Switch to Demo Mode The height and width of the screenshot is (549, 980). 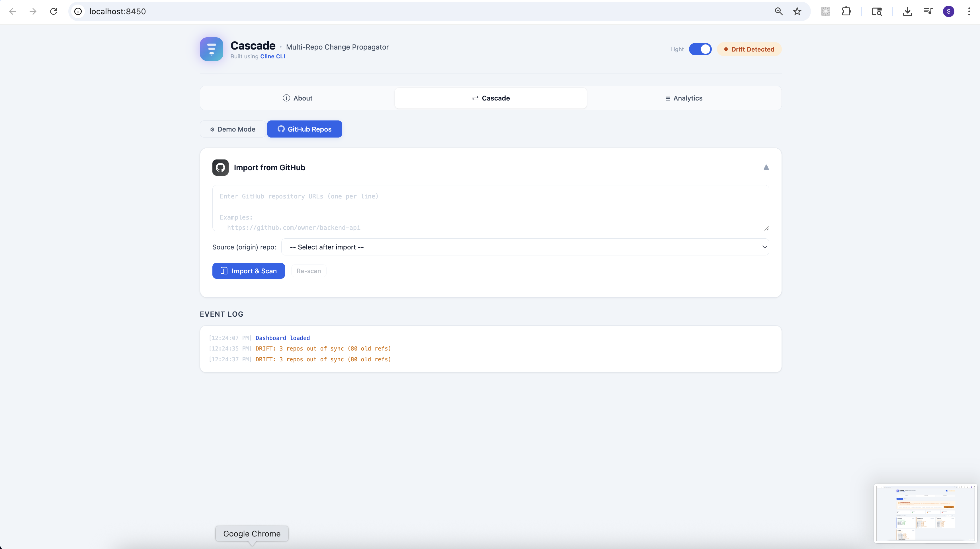pos(232,129)
